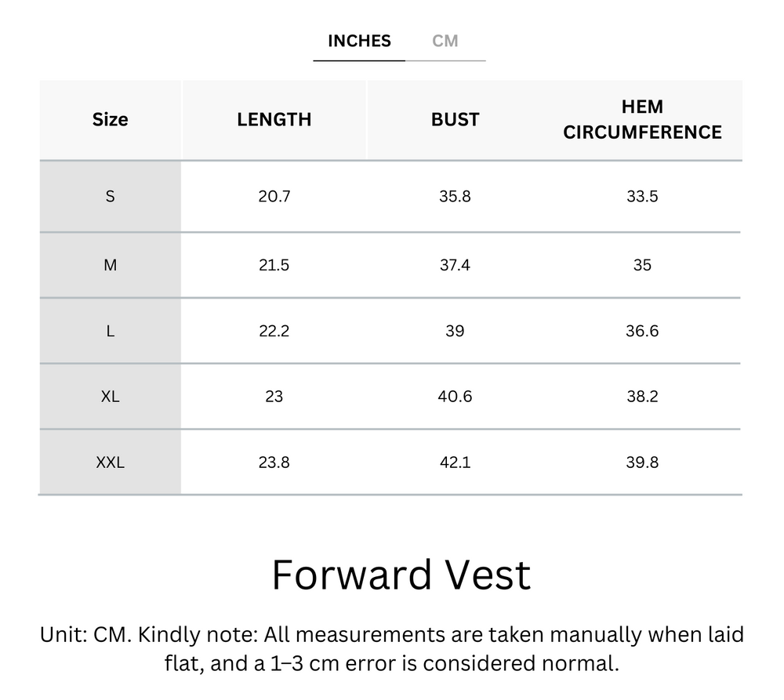Click the 33.5 hem value for size S

pos(643,196)
